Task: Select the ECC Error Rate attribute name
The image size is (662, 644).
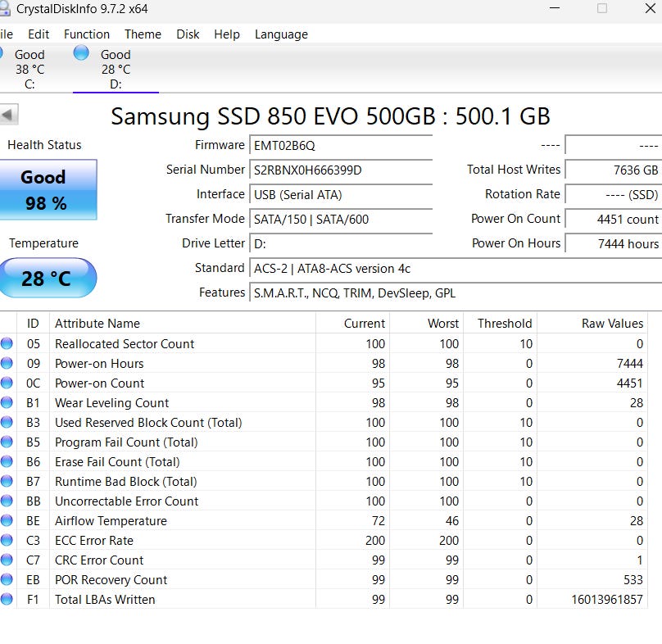Action: 94,541
